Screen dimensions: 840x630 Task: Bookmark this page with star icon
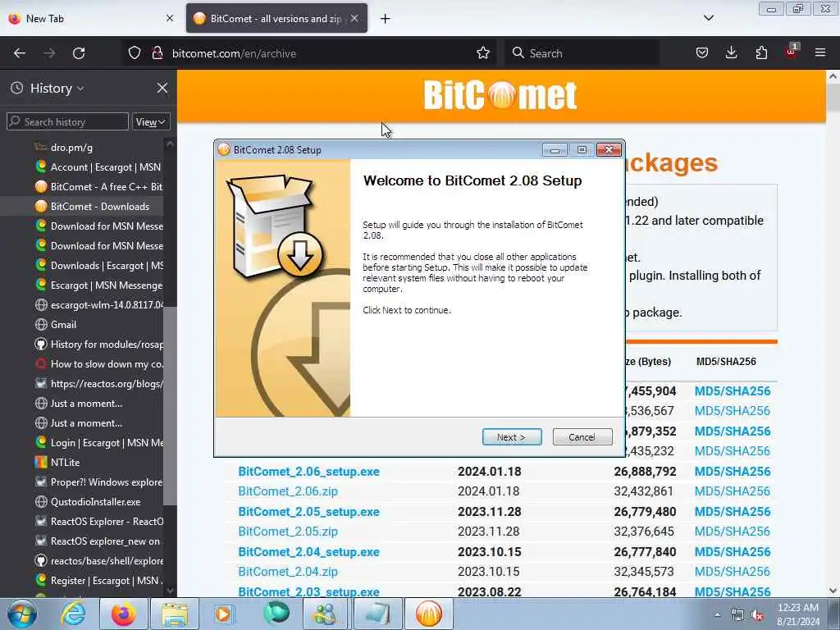click(x=482, y=53)
